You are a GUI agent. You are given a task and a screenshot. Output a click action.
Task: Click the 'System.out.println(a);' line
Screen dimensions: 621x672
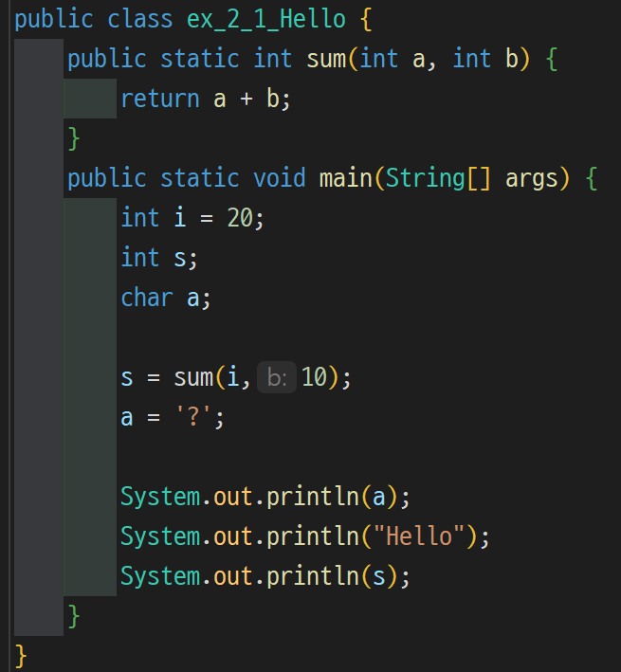pos(265,498)
